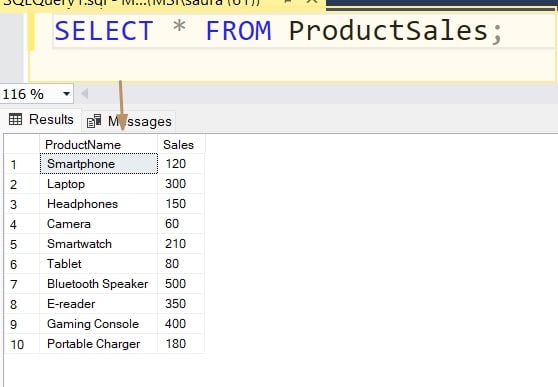
Task: Select the Camera cell
Action: (99, 224)
